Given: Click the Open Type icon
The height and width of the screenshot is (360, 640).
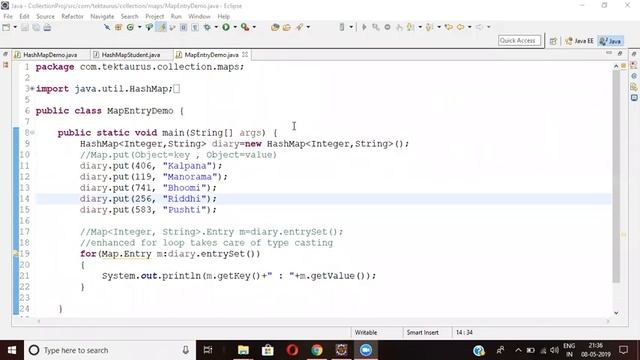Looking at the screenshot, I should pos(149,27).
